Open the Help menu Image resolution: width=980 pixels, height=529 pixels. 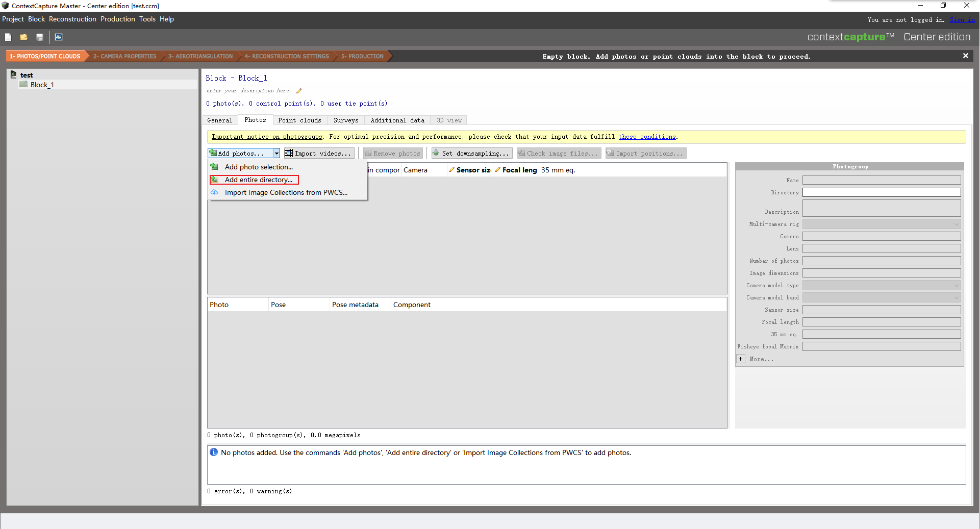pyautogui.click(x=167, y=19)
